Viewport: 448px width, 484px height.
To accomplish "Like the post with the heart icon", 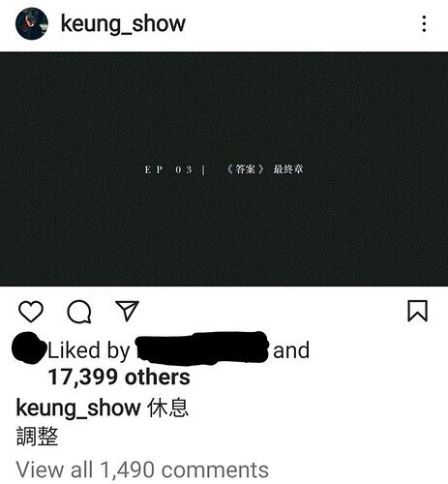I will [x=31, y=312].
